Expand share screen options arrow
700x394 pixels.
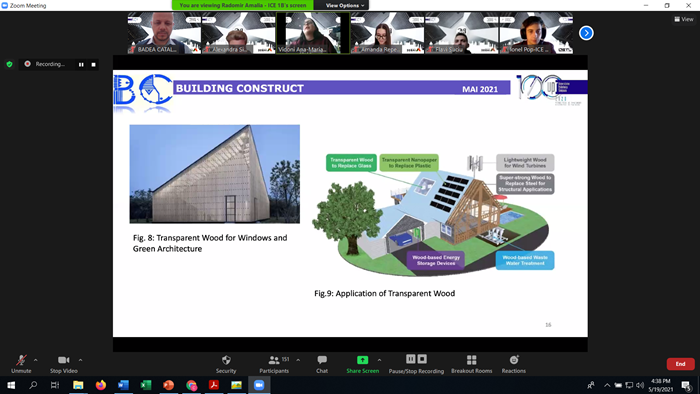coord(379,360)
